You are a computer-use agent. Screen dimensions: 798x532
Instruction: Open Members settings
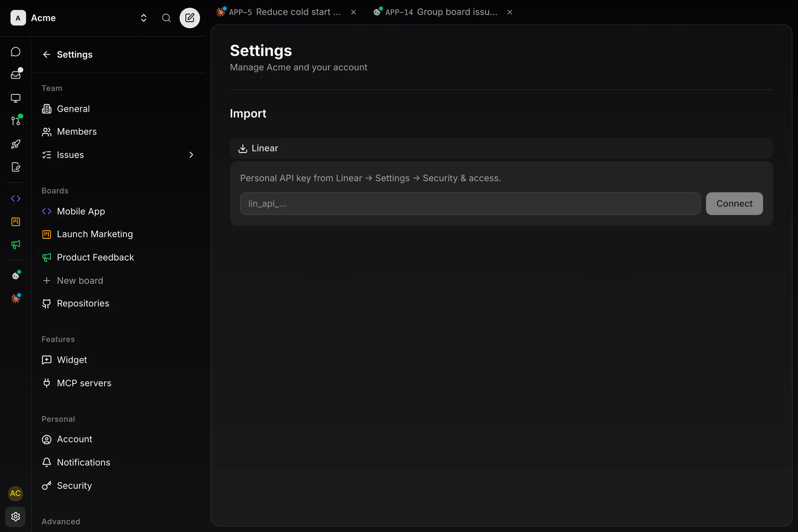[118, 132]
